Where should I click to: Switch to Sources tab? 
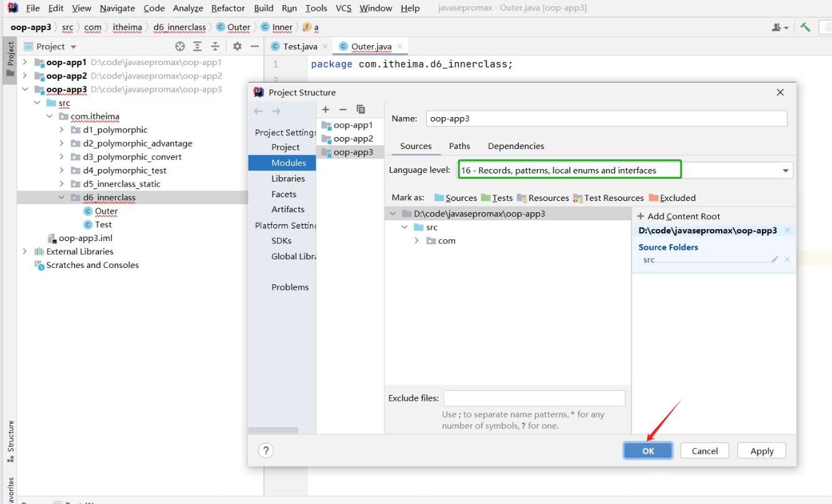click(416, 146)
